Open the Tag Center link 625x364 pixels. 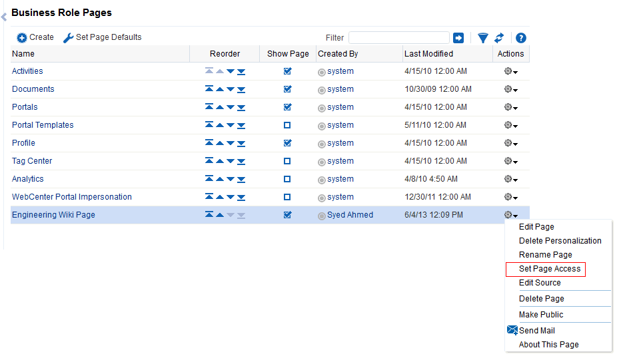click(32, 161)
